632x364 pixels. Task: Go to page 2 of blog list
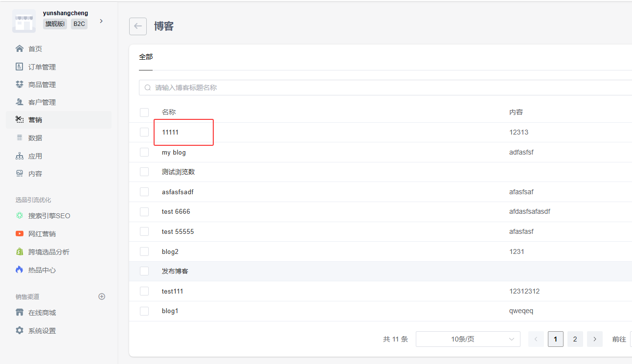[x=575, y=339]
